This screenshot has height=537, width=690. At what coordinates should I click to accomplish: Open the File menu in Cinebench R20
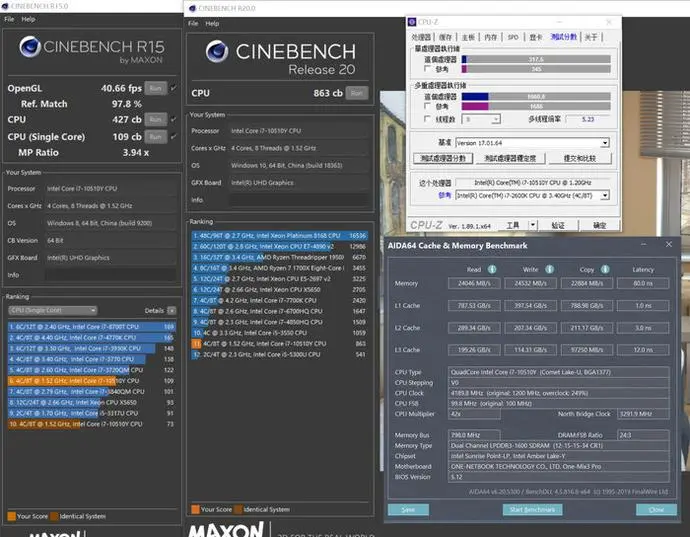[193, 23]
